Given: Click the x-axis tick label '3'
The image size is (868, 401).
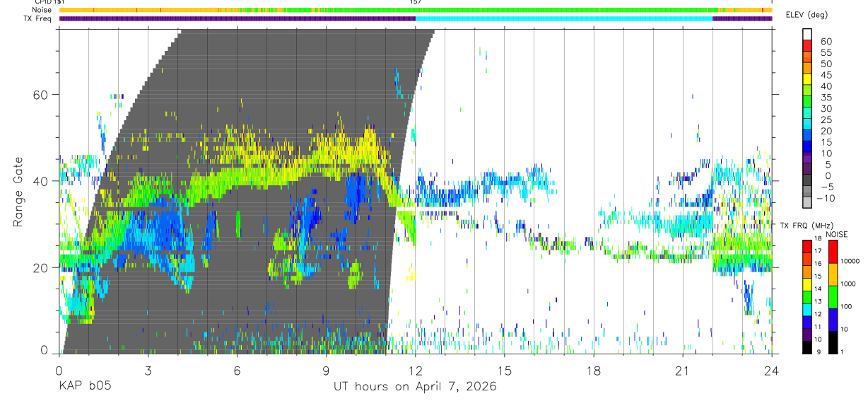Looking at the screenshot, I should pyautogui.click(x=148, y=371).
